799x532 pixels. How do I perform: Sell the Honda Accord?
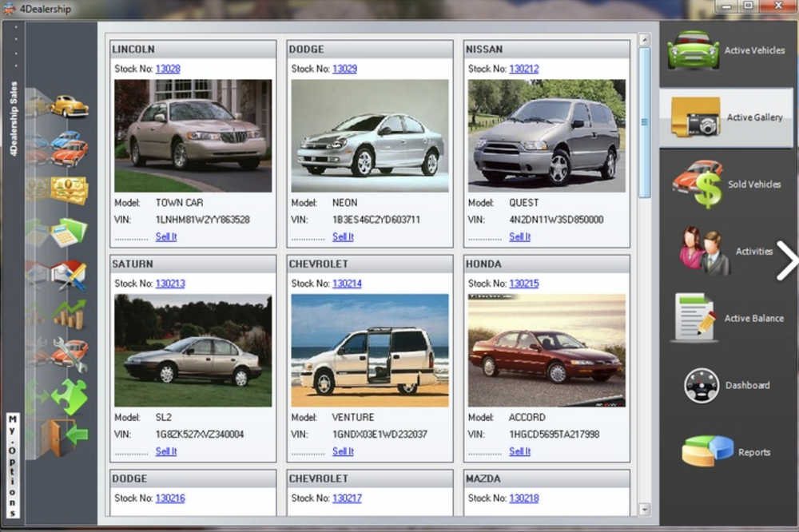[x=519, y=451]
